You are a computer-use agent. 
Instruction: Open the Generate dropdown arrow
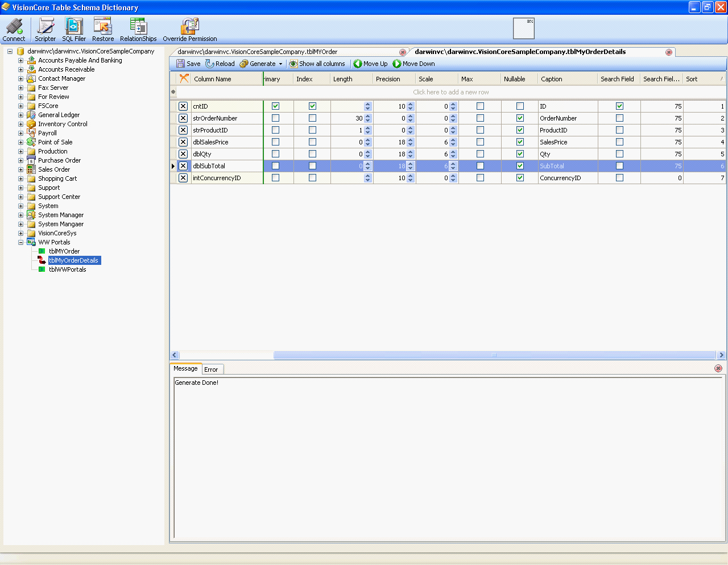(280, 64)
